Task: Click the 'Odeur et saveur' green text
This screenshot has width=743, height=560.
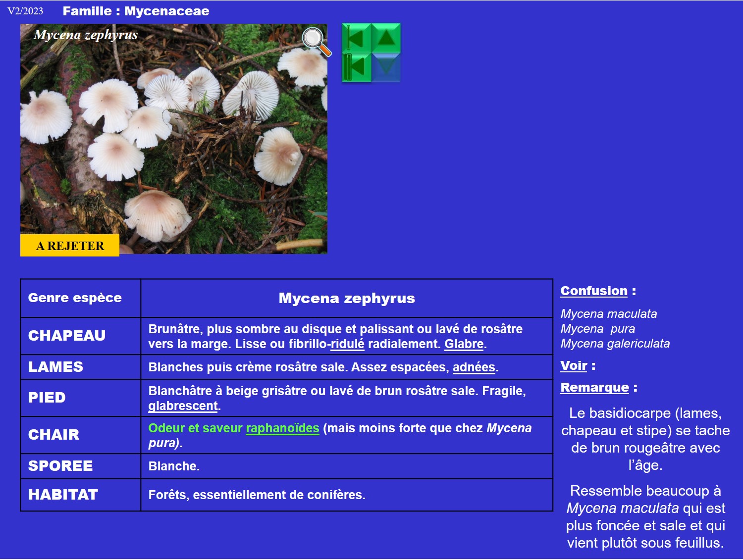Action: click(195, 428)
